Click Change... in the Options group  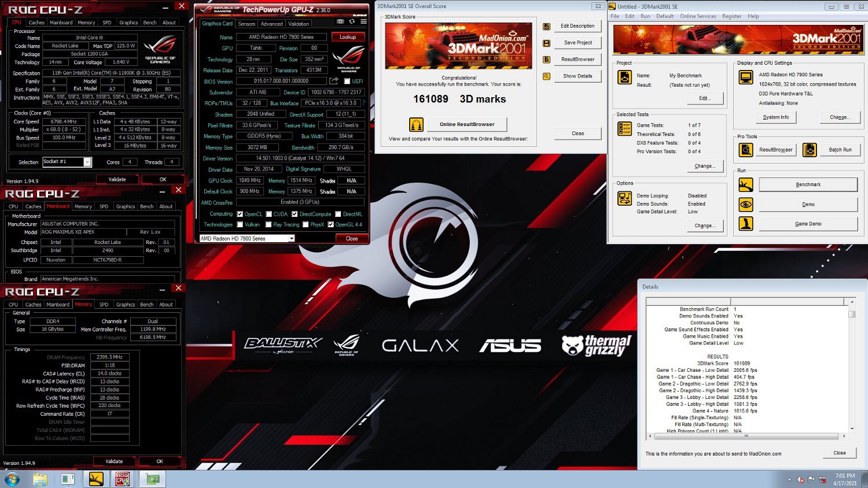click(x=704, y=225)
